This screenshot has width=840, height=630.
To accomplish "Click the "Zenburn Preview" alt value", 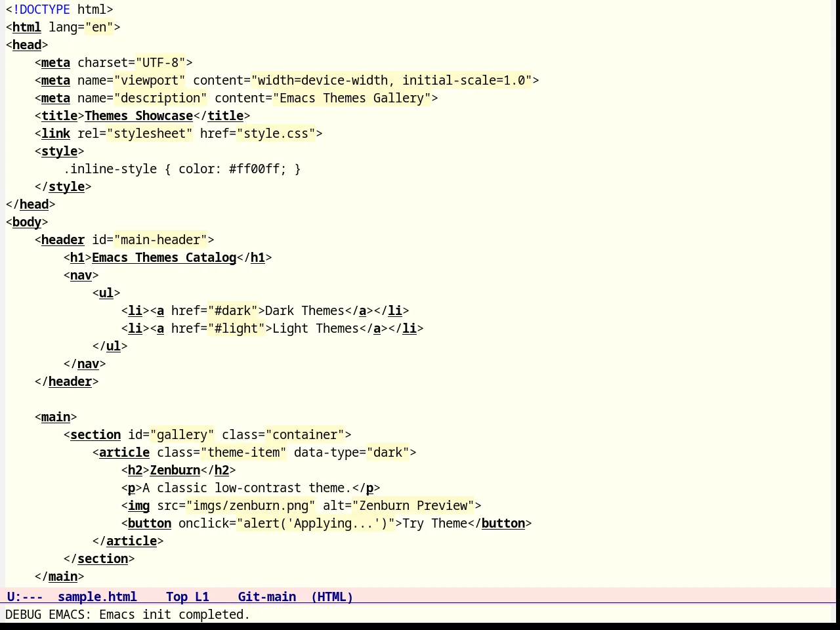I will point(413,505).
